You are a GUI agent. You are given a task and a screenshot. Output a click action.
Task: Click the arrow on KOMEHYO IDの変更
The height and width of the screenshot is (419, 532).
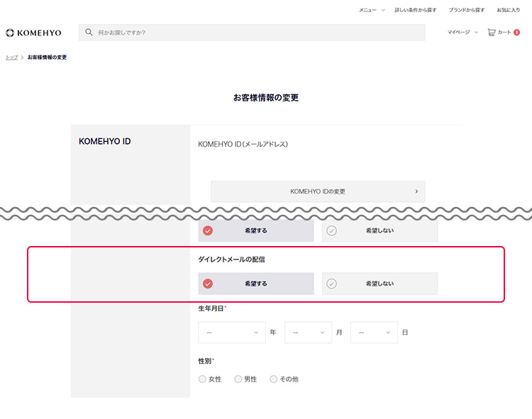pyautogui.click(x=416, y=191)
